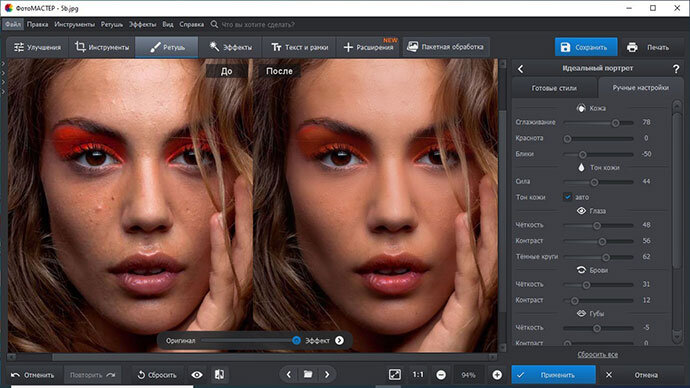Click the fit to screen icon
690x388 pixels.
(x=395, y=375)
